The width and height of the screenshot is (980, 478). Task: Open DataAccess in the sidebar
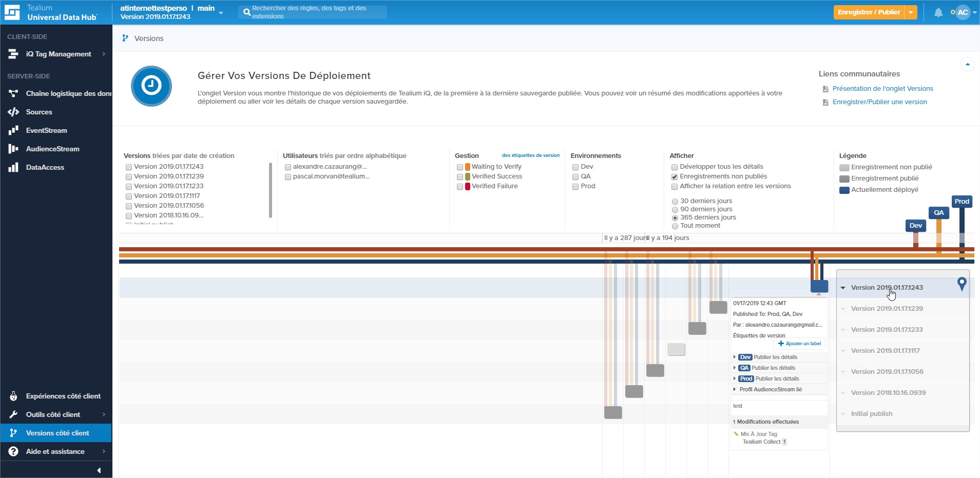point(45,167)
